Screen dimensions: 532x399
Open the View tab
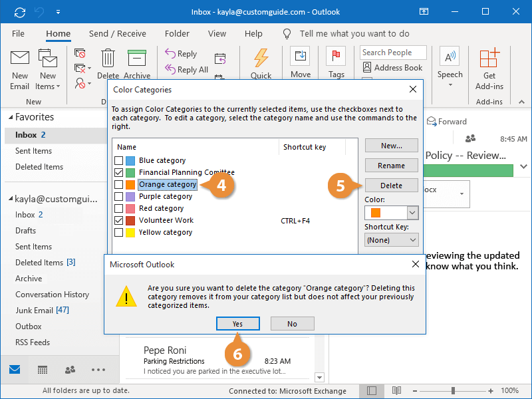coord(217,34)
